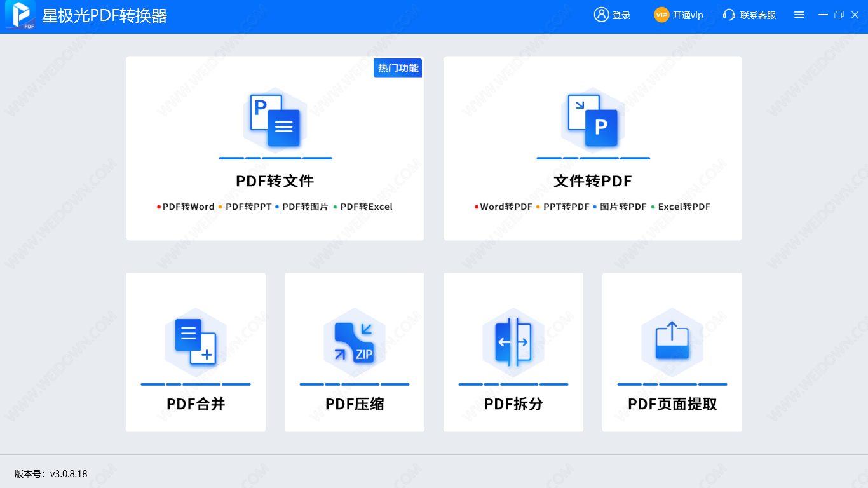Click the PDF合并 merge icon
Screen dimensions: 868x488
tap(196, 342)
